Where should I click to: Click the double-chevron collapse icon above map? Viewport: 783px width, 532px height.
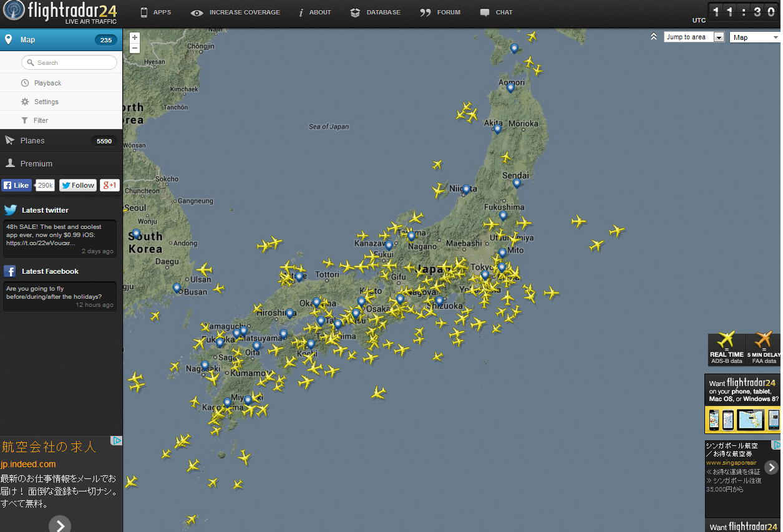(x=653, y=37)
